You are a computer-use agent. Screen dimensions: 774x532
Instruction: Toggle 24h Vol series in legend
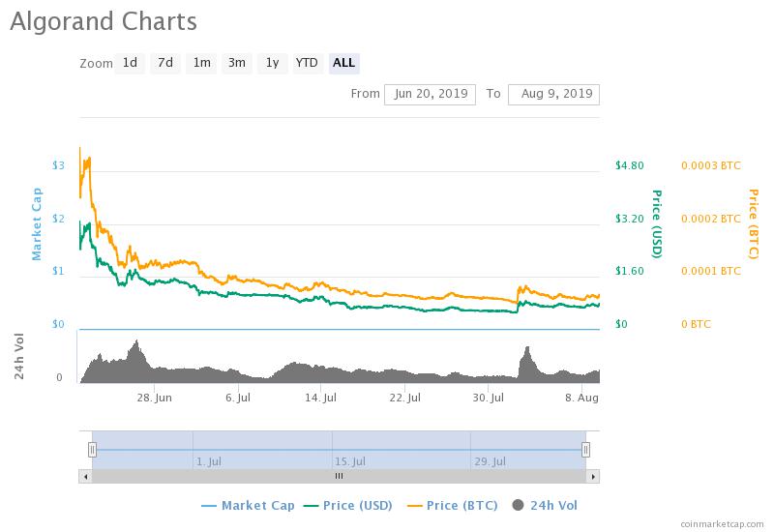pos(545,505)
